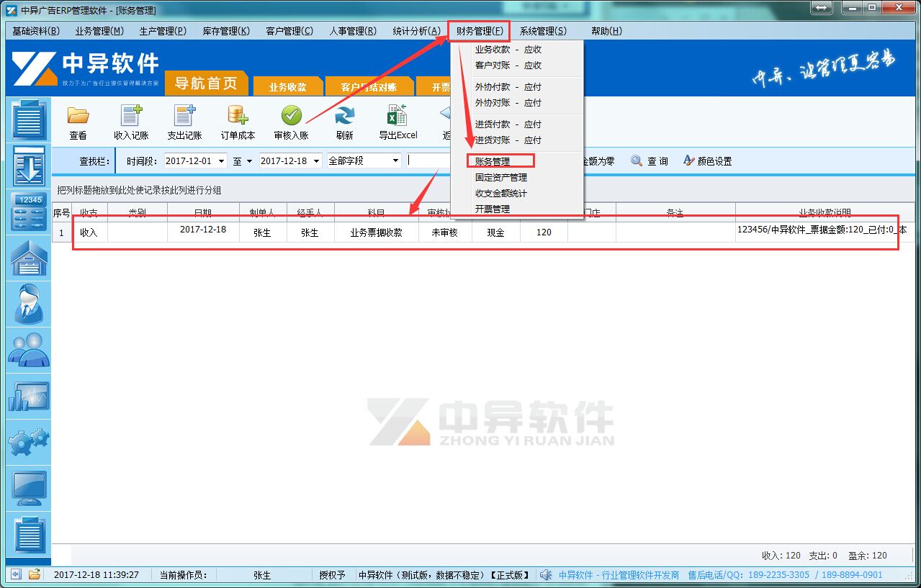
Task: Click the 审核入账 green check icon
Action: point(291,116)
